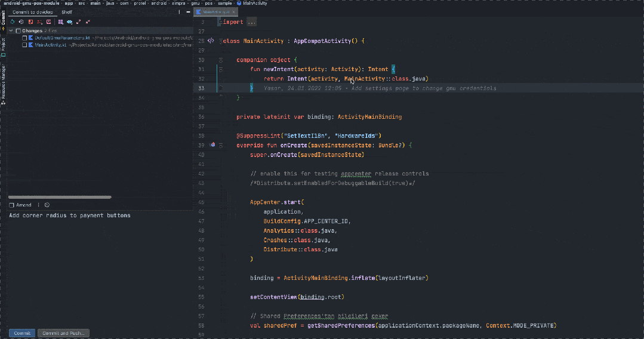This screenshot has height=339, width=644.
Task: Open the commit panel options kebab menu
Action: pos(179,12)
